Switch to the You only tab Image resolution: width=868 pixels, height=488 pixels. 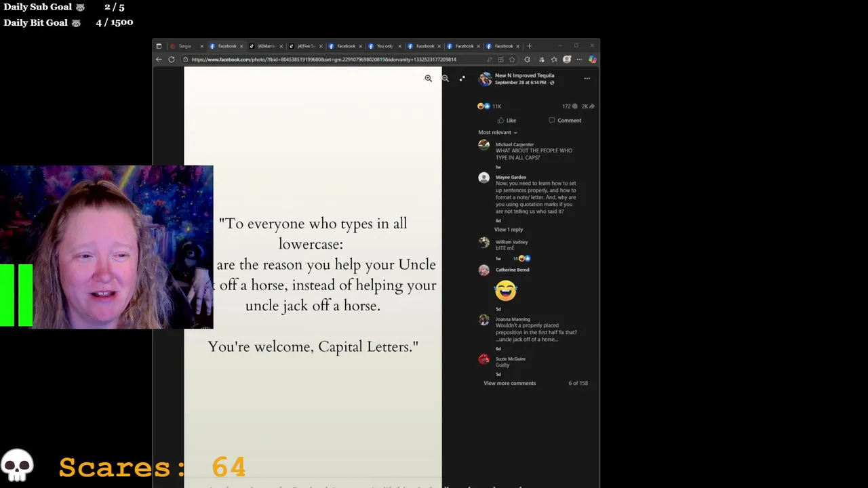coord(384,46)
